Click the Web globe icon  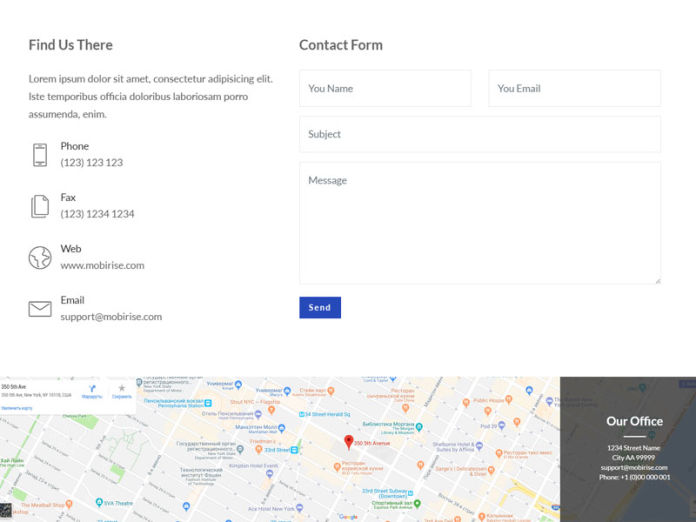[40, 258]
